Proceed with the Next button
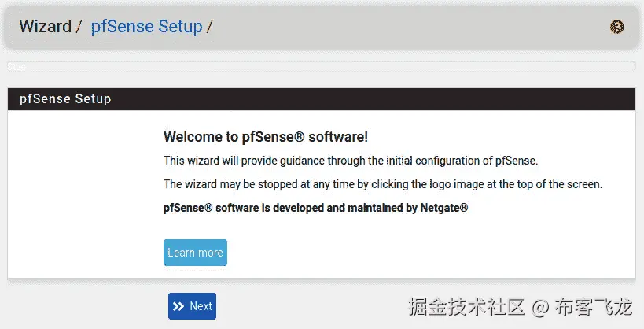Screen dimensions: 644x329 coord(192,306)
